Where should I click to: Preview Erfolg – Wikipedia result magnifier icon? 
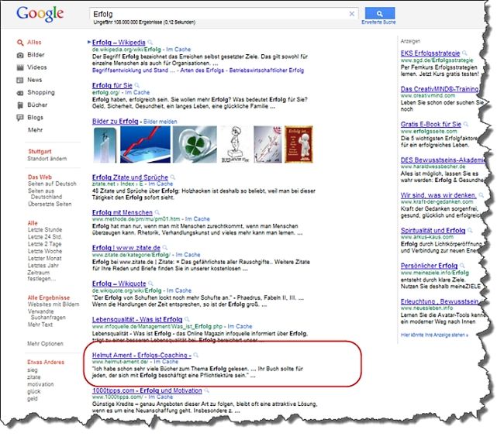(x=152, y=43)
